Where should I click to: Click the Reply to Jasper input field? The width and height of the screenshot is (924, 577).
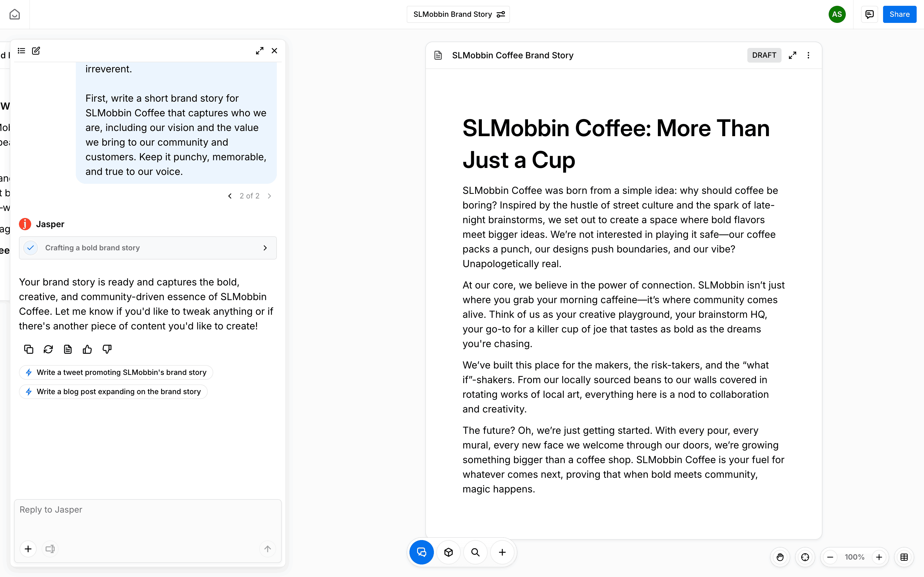pyautogui.click(x=148, y=519)
